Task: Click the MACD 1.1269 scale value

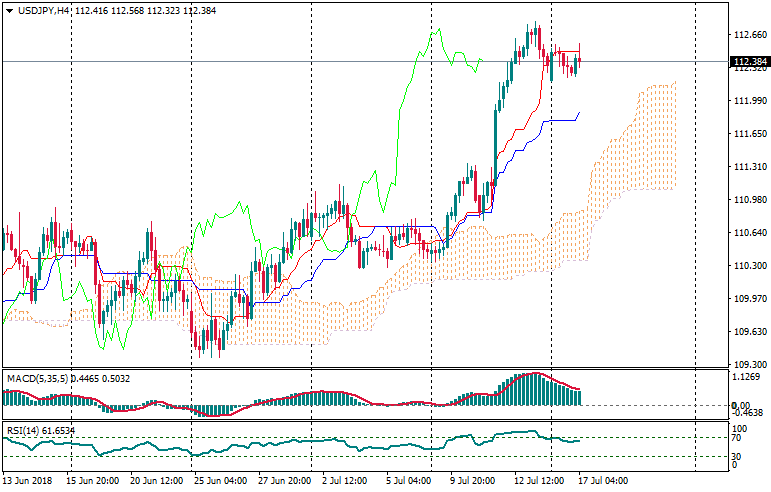Action: pyautogui.click(x=747, y=378)
